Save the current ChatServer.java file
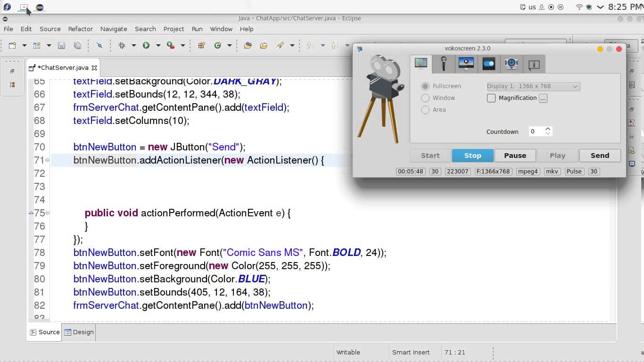Image resolution: width=644 pixels, height=362 pixels. pyautogui.click(x=61, y=45)
